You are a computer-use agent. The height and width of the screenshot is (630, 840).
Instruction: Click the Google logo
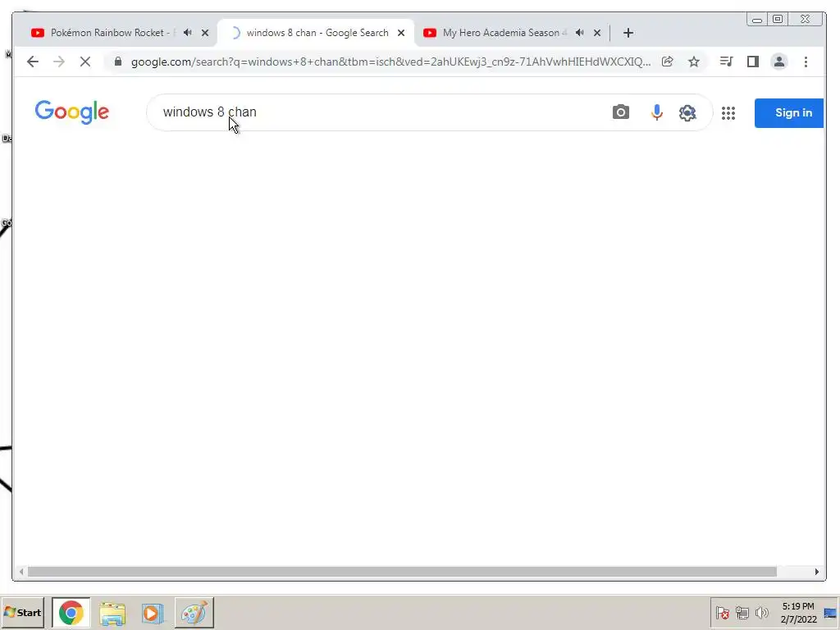tap(72, 112)
